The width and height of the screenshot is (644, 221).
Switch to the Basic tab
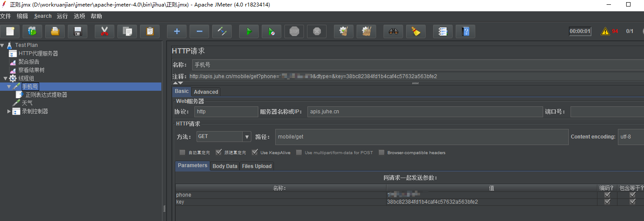point(182,91)
